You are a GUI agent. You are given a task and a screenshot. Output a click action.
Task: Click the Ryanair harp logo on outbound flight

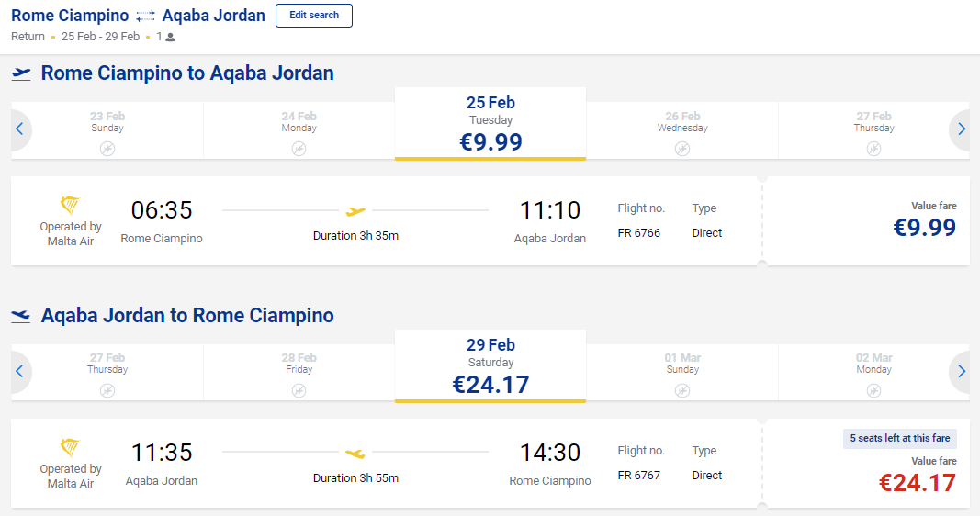click(70, 205)
